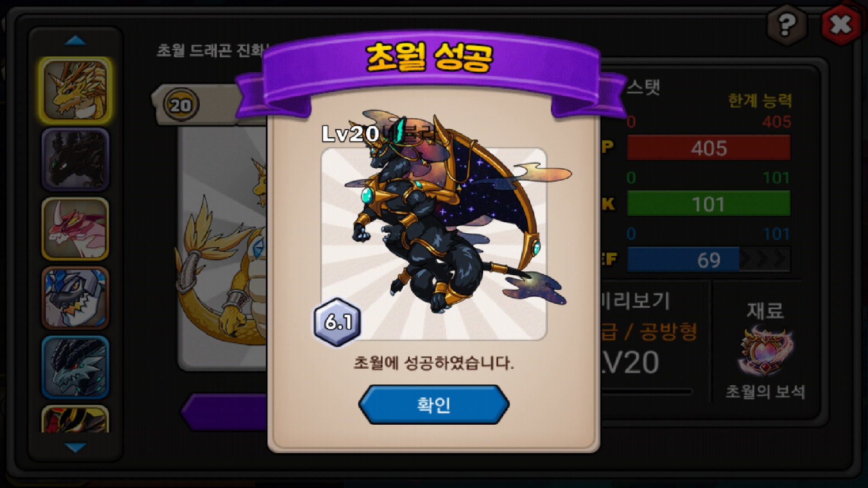The image size is (868, 488).
Task: Click the dragon list down arrow
Action: coord(75,447)
